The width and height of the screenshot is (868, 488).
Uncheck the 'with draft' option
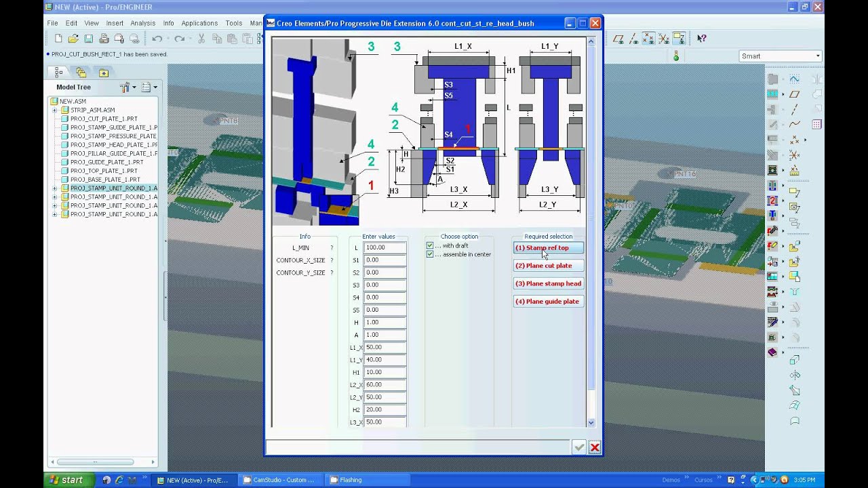[x=430, y=245]
